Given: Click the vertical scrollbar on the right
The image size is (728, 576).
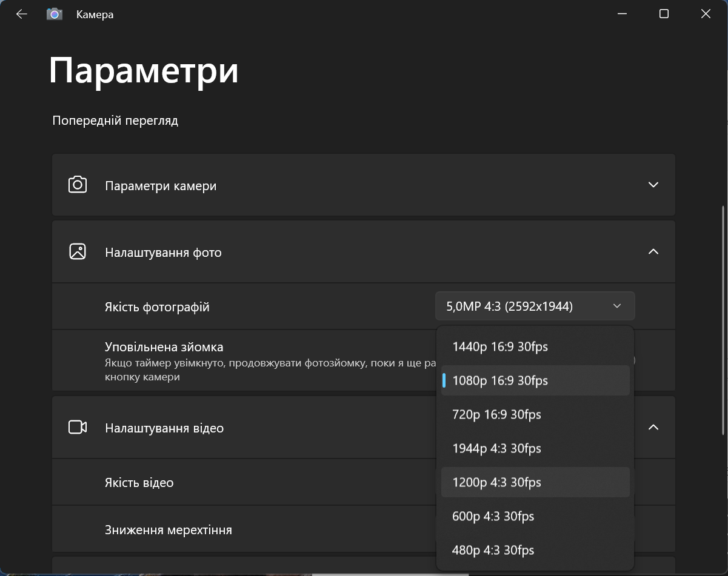Looking at the screenshot, I should (x=723, y=320).
